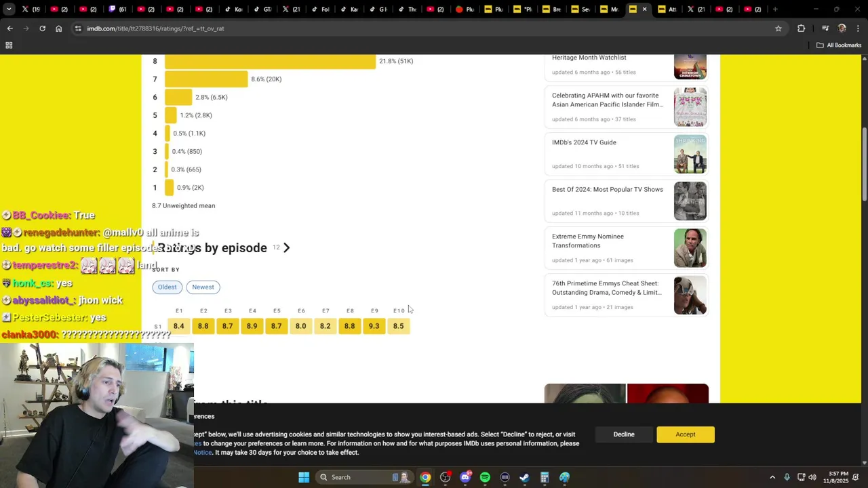The image size is (868, 488).
Task: Switch to the 'Plu' IMDb tab
Action: click(493, 9)
